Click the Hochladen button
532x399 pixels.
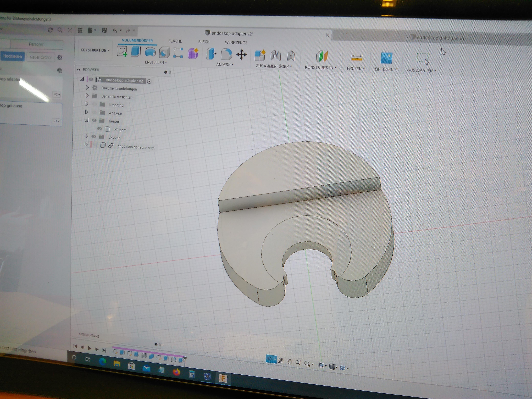click(13, 56)
